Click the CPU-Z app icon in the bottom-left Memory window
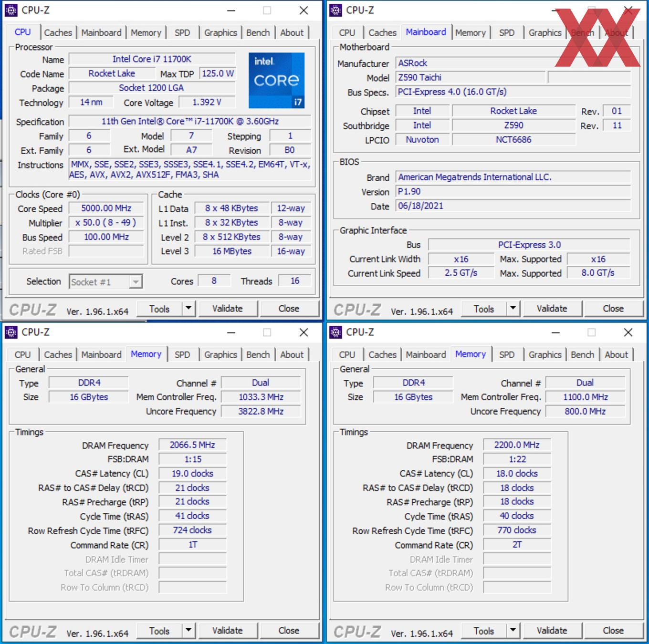 click(x=11, y=332)
